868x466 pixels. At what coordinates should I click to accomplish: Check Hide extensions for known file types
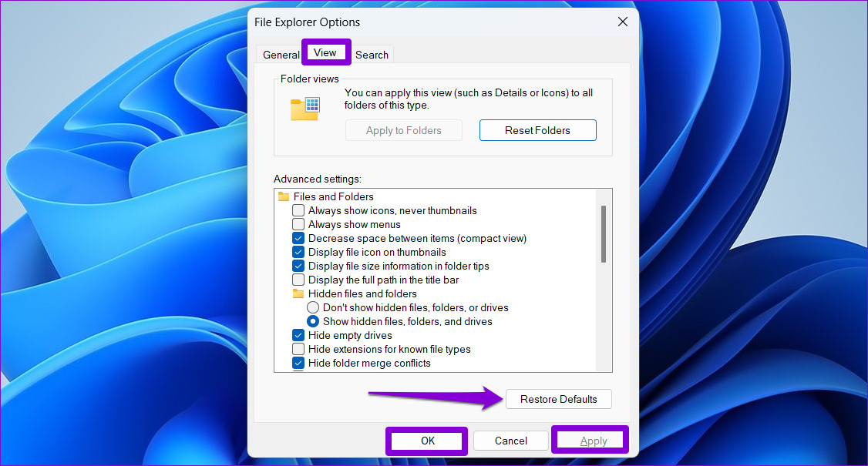point(298,349)
